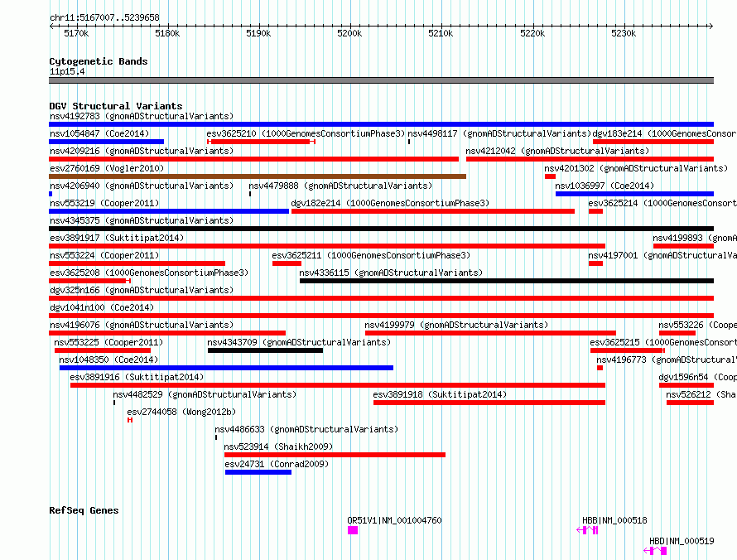Click the esv3625215 variant label
This screenshot has width=737, height=560.
click(x=663, y=342)
